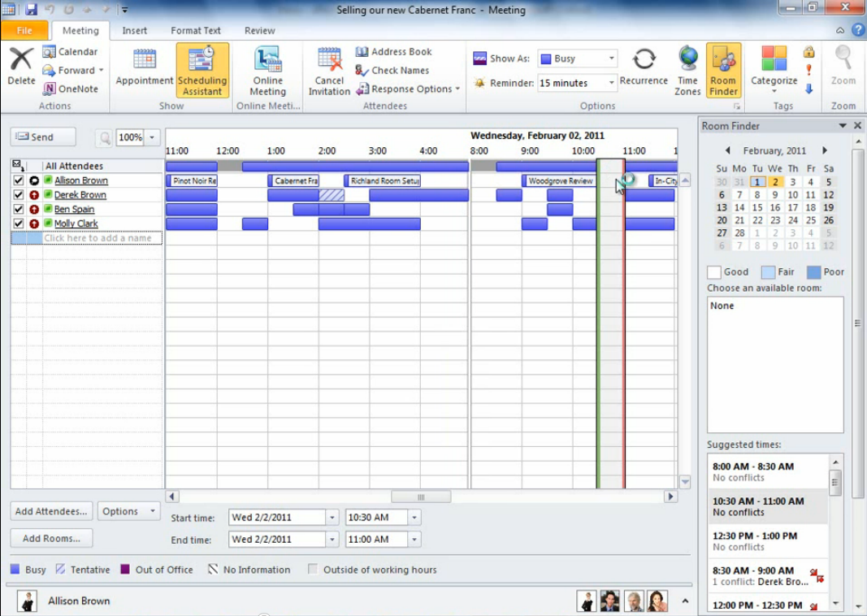
Task: Select suggested time 12:30 PM - 1:00 PM
Action: (x=768, y=540)
